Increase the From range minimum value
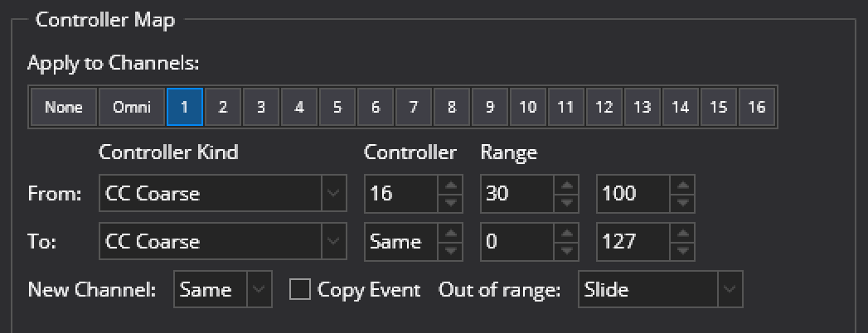The width and height of the screenshot is (868, 333). pos(566,186)
